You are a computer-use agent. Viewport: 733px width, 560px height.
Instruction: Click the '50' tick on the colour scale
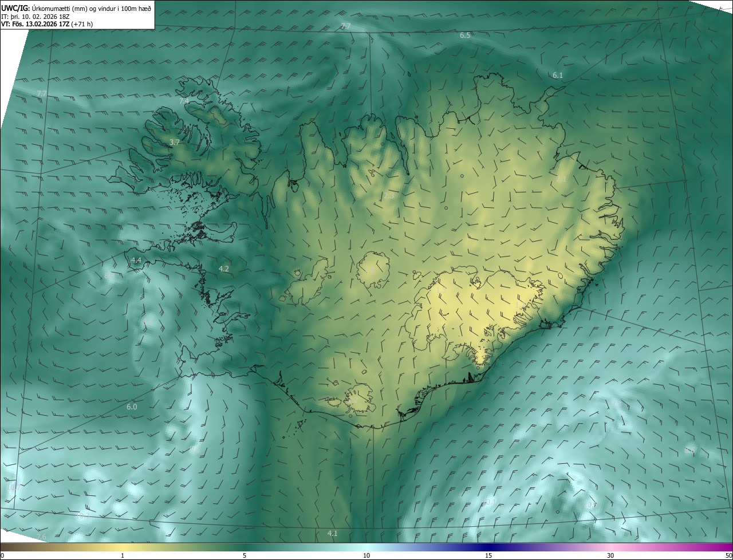click(728, 555)
